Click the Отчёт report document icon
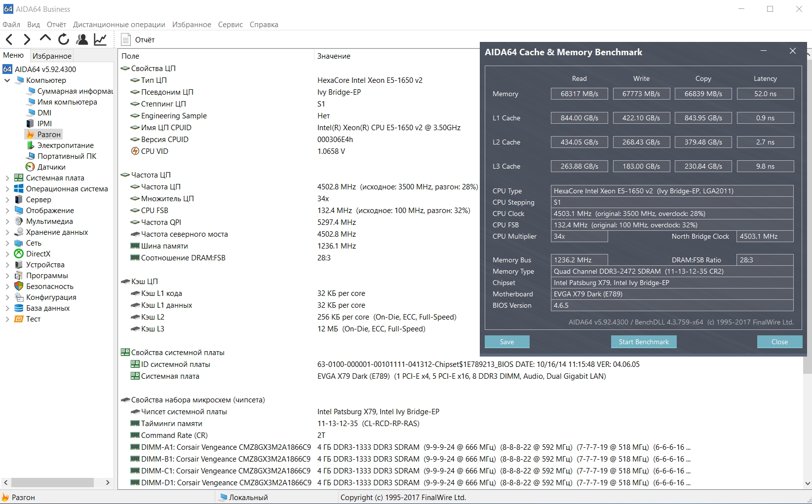The width and height of the screenshot is (812, 504). [x=126, y=39]
